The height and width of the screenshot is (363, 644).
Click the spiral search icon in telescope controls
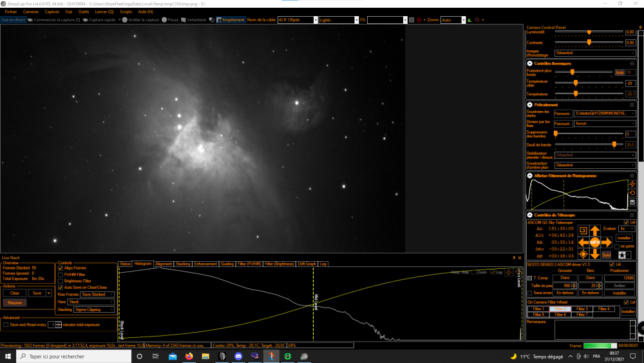(x=583, y=231)
